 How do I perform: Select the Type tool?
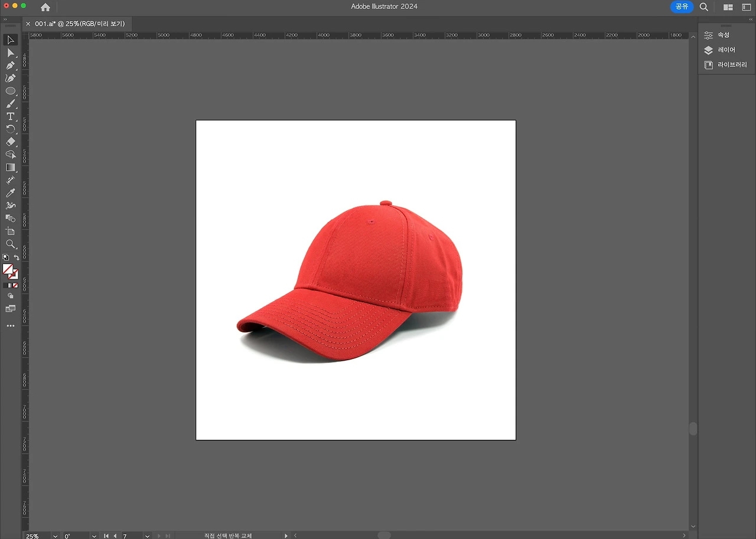click(x=11, y=116)
